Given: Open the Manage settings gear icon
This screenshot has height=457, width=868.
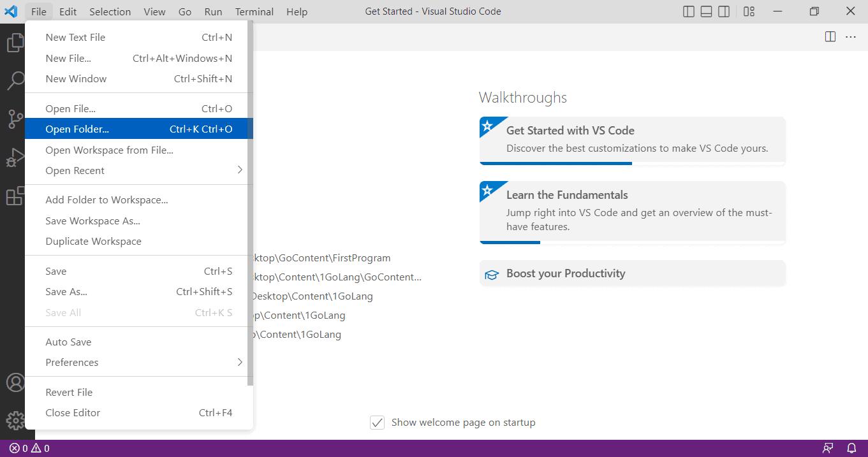Looking at the screenshot, I should pos(15,420).
